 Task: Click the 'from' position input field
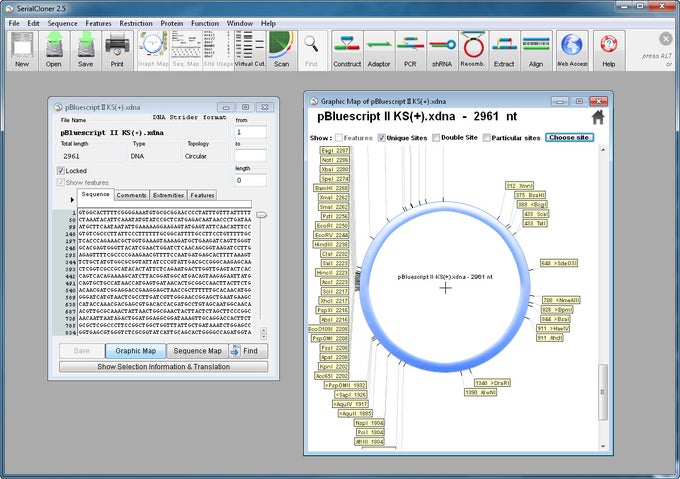click(x=251, y=132)
